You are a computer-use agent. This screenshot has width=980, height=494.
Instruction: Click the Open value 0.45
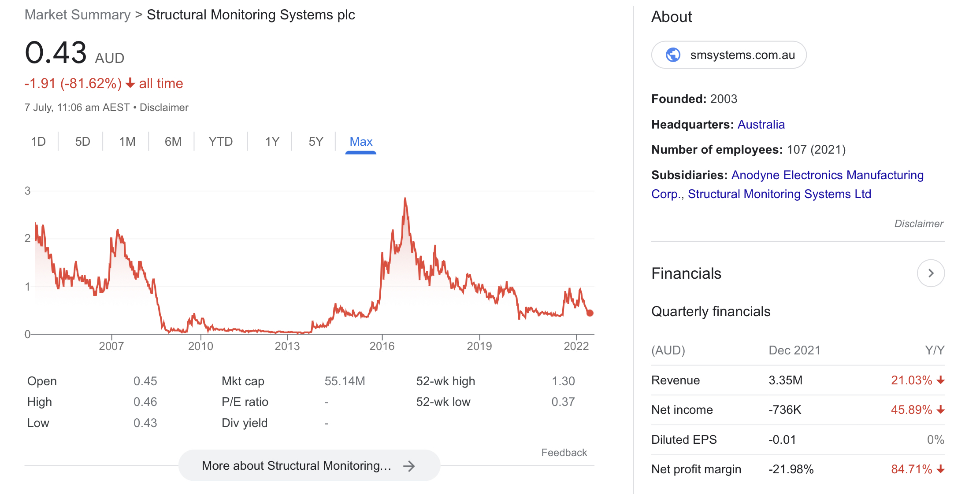tap(145, 381)
